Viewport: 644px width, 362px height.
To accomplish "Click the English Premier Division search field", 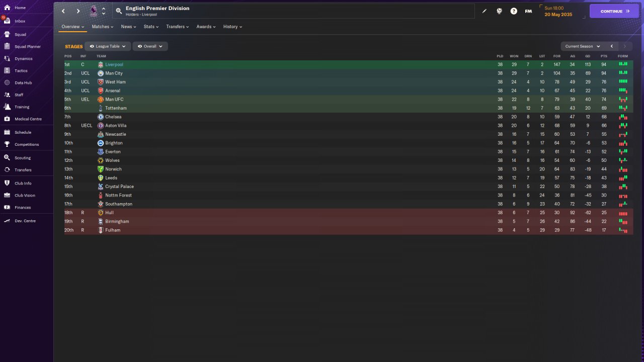I will 294,11.
